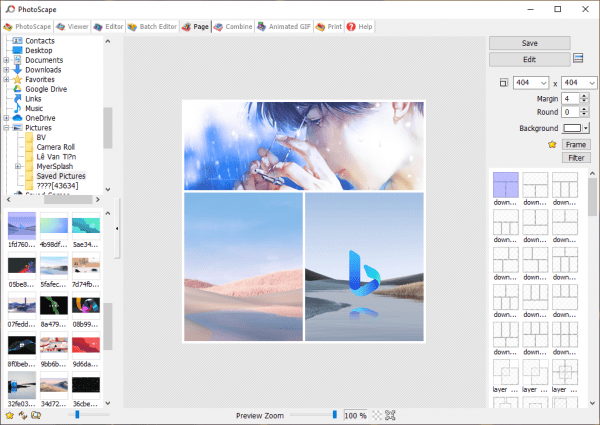
Task: Open the Animated GIF tab
Action: point(284,26)
